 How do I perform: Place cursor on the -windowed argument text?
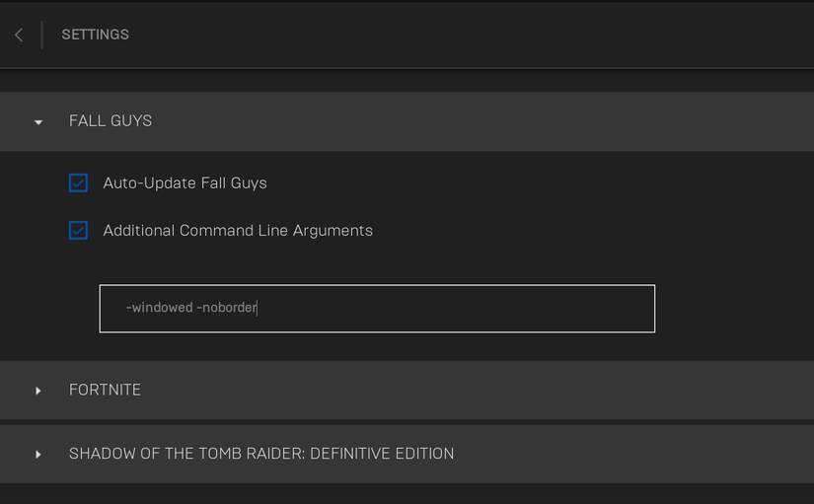[x=159, y=308]
